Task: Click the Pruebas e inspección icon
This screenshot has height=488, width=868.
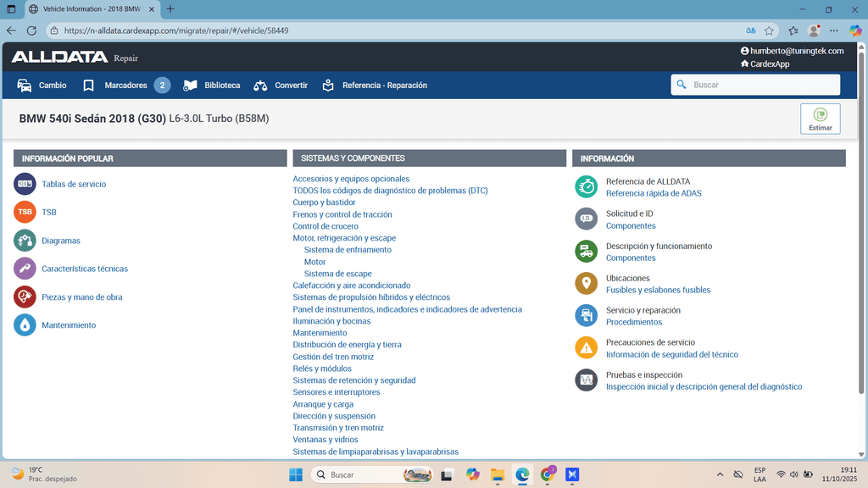Action: [x=586, y=380]
